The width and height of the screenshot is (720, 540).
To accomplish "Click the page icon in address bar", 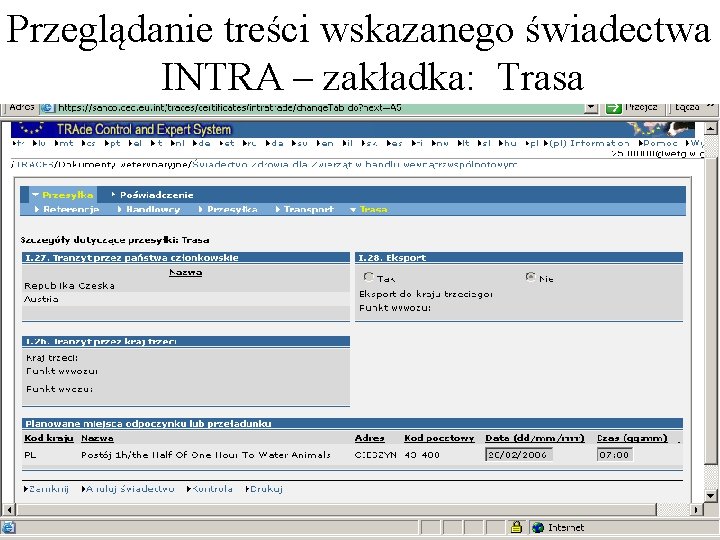I will (47, 108).
